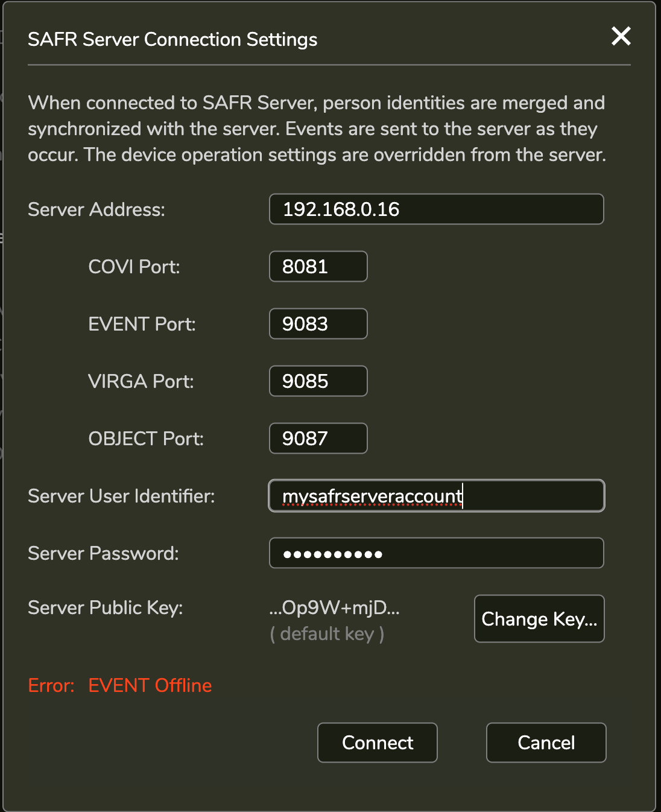Cancel the connection settings dialog
Screen dimensions: 661x812
tap(546, 743)
